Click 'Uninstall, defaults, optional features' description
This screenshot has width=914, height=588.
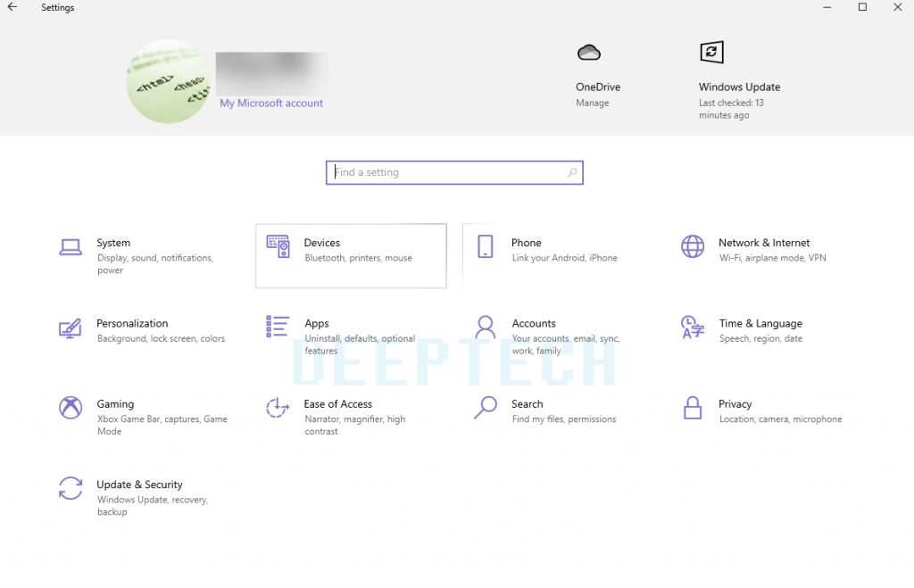tap(360, 344)
